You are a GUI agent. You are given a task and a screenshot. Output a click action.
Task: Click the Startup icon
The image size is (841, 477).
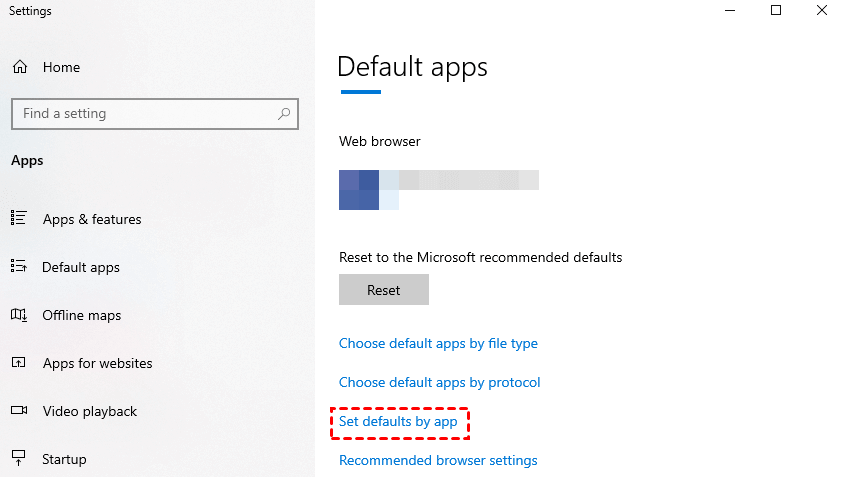click(x=19, y=459)
